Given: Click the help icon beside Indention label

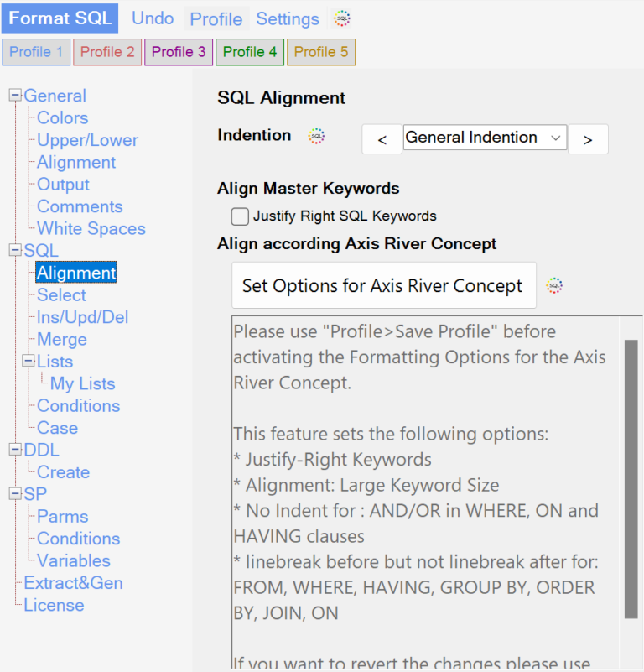Looking at the screenshot, I should click(x=316, y=136).
